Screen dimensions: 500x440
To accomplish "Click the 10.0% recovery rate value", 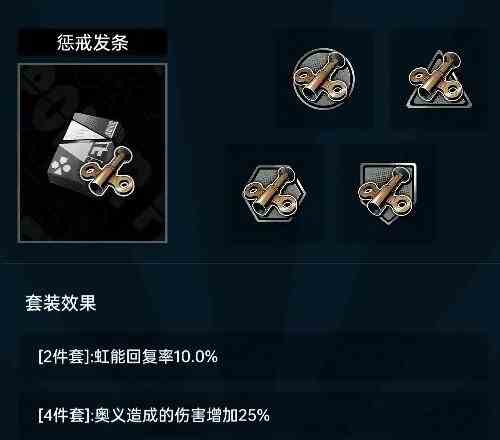I will [196, 357].
